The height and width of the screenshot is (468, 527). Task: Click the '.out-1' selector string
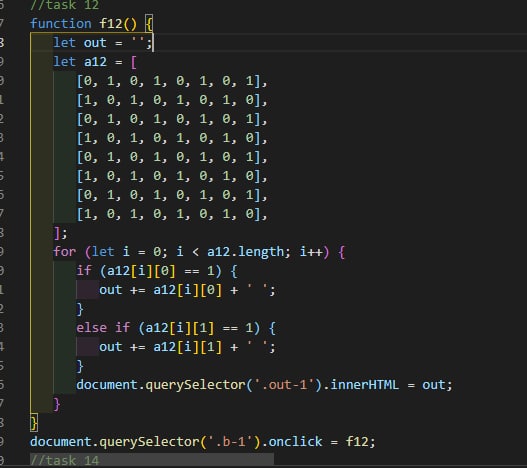284,385
